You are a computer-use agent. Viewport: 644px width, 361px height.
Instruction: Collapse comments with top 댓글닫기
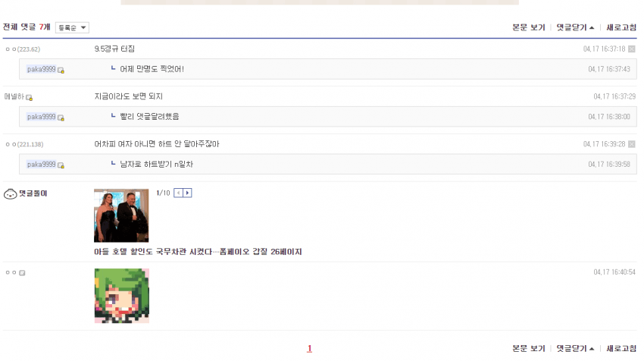575,27
